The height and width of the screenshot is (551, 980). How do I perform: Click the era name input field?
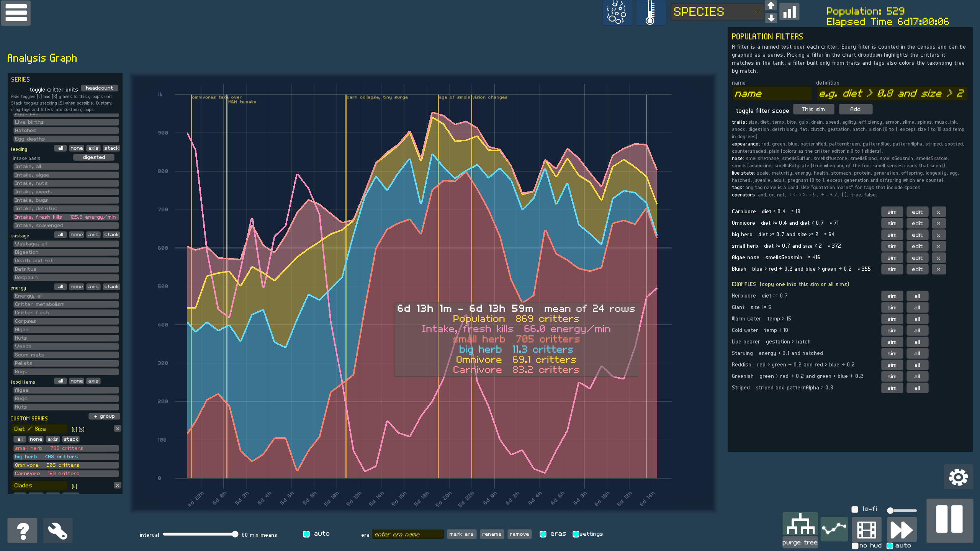[408, 534]
